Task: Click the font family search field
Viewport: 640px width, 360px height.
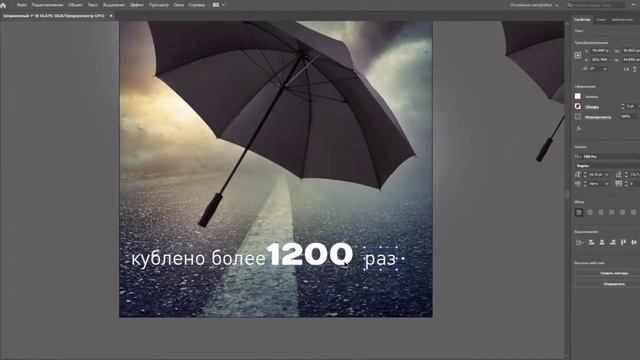Action: [x=607, y=156]
